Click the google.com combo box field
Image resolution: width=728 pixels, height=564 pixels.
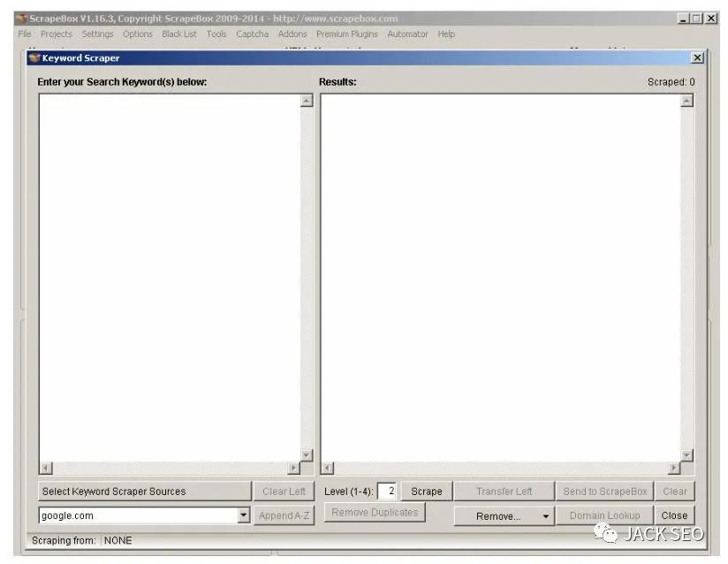tap(139, 515)
